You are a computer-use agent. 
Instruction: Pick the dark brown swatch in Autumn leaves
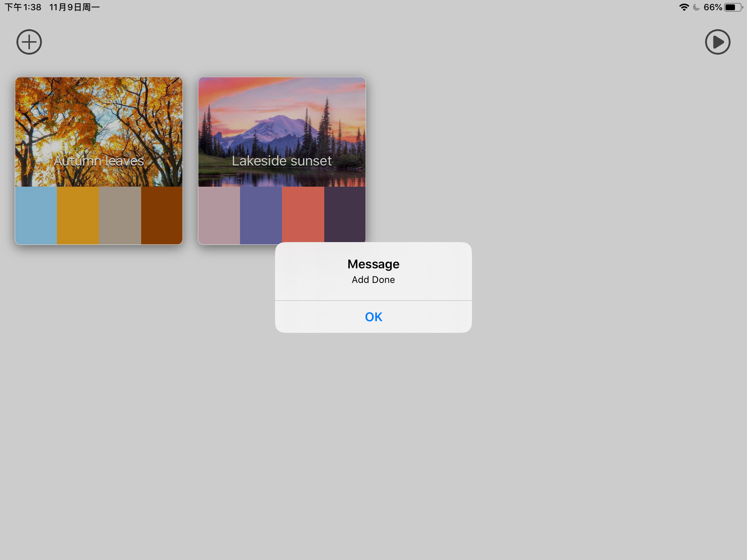pos(162,215)
